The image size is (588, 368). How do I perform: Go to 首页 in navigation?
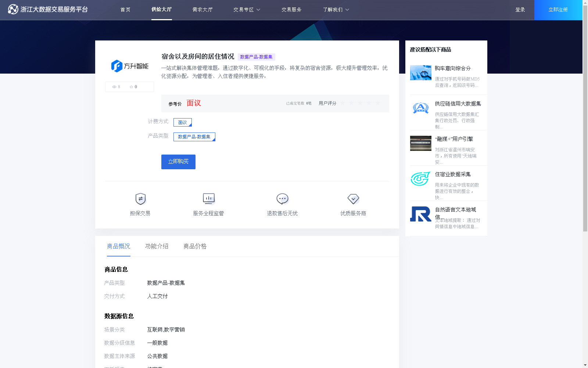click(x=125, y=10)
